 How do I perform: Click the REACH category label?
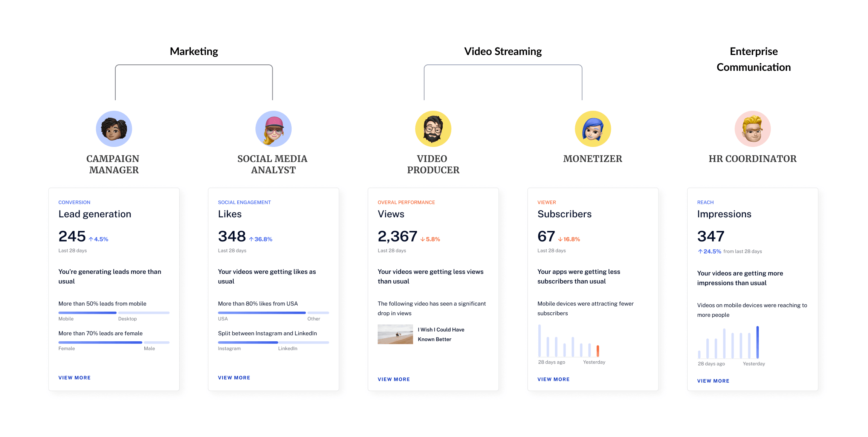point(706,202)
